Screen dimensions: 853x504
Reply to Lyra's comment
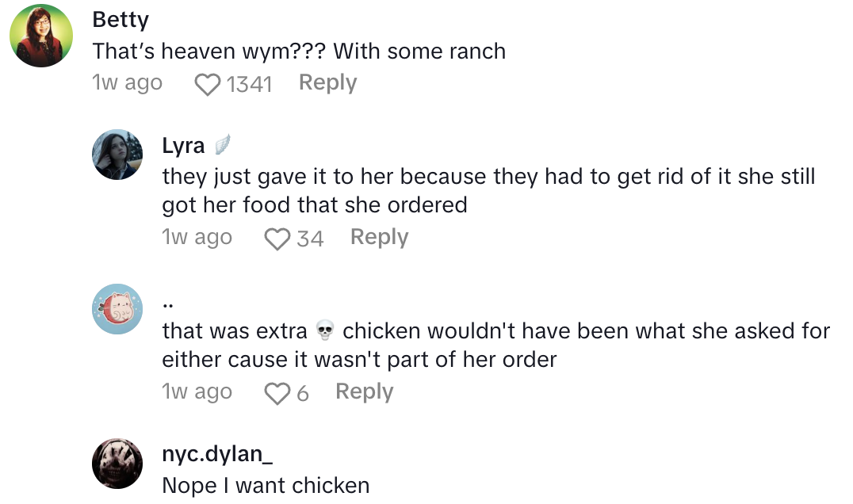click(379, 237)
